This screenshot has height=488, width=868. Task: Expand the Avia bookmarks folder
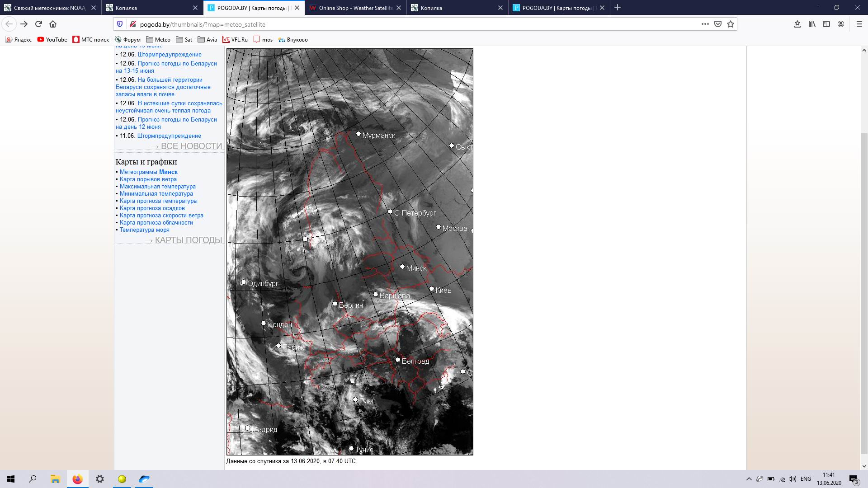click(x=207, y=40)
